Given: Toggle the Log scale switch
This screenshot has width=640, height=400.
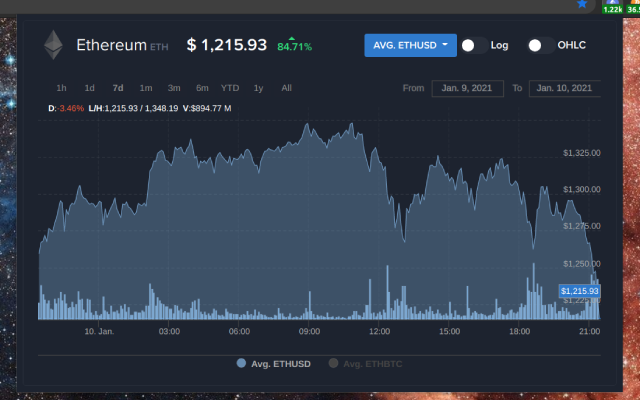Looking at the screenshot, I should pyautogui.click(x=475, y=45).
